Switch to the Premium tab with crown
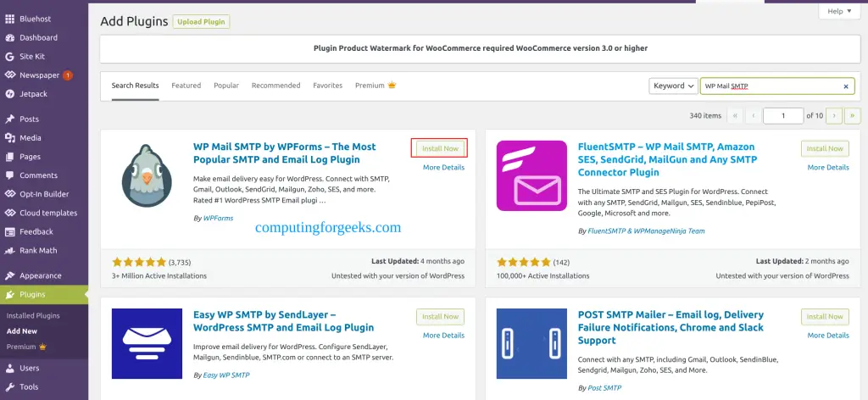Screen dimensions: 868x400 (x=376, y=86)
